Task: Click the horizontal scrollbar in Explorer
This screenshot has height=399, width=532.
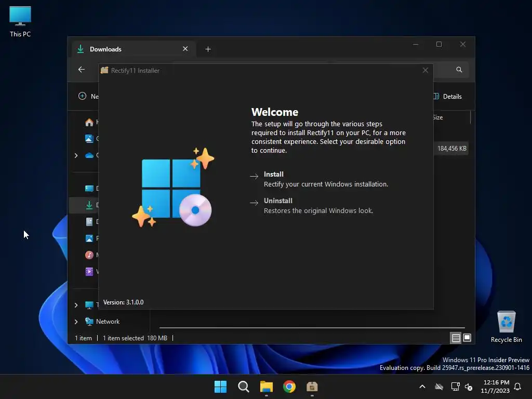Action: (312, 328)
